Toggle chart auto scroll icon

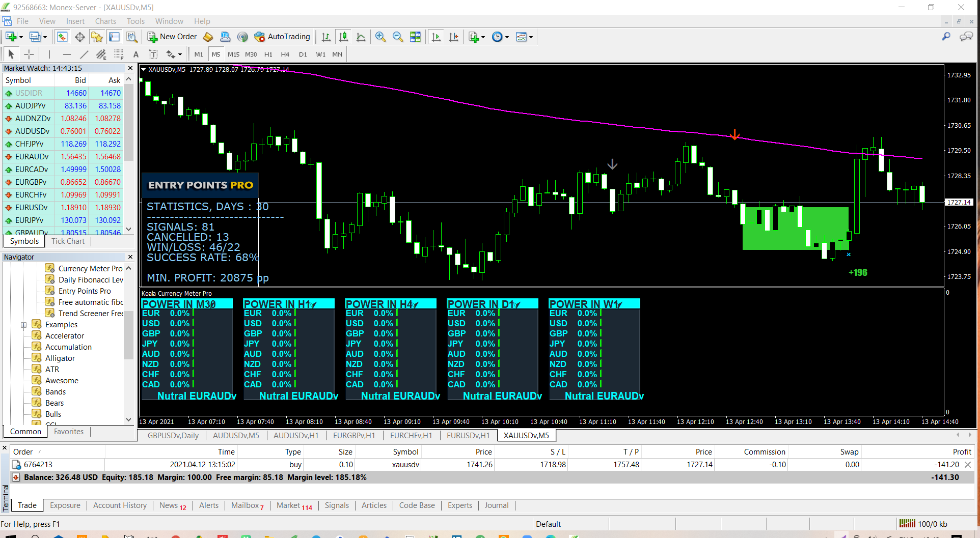(x=436, y=37)
